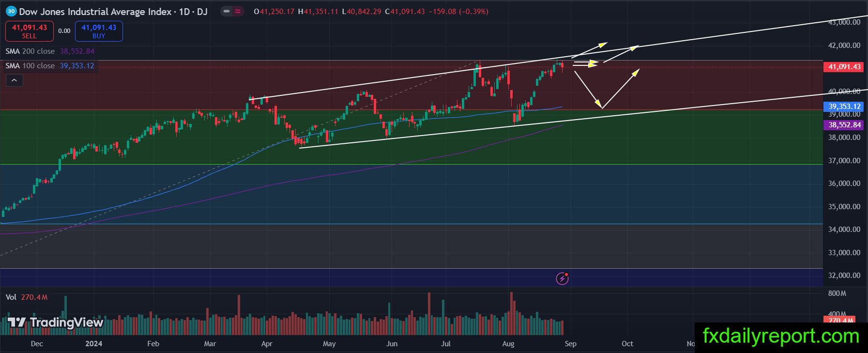Click the Sep label on the time axis
The height and width of the screenshot is (353, 868).
[x=571, y=344]
